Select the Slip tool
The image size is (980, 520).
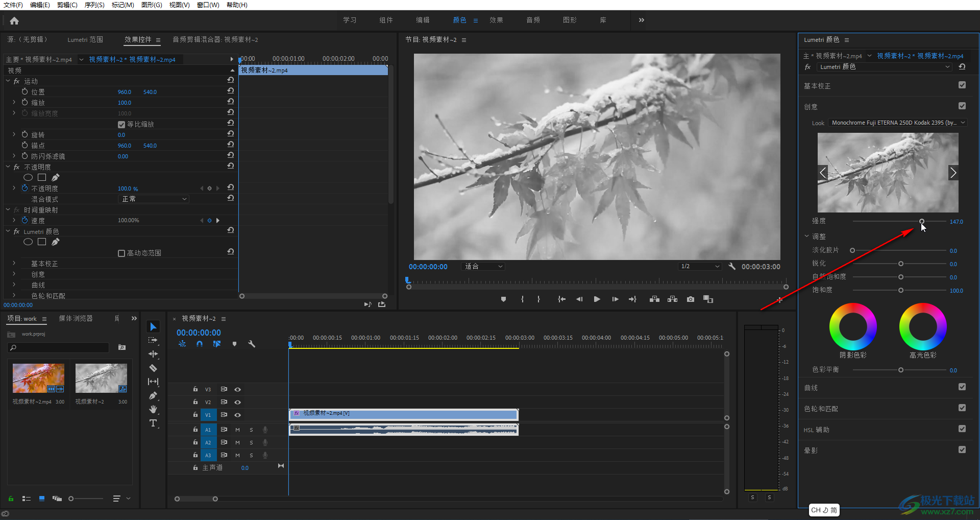point(153,382)
